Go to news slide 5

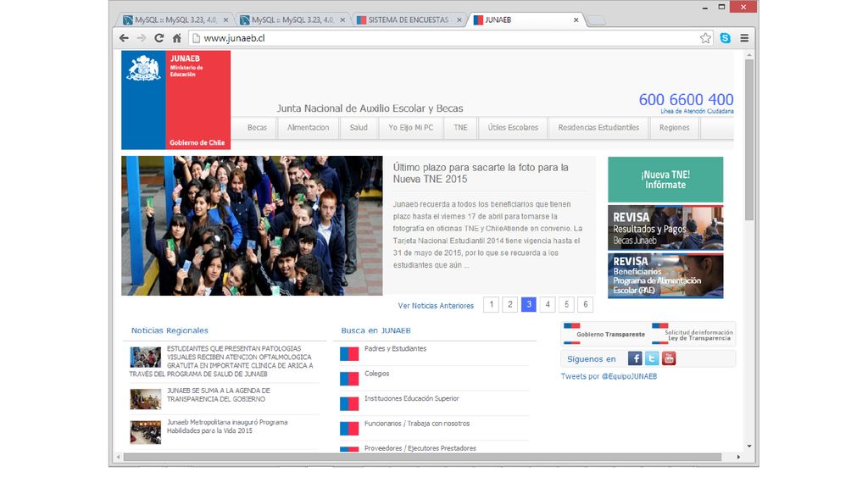566,304
